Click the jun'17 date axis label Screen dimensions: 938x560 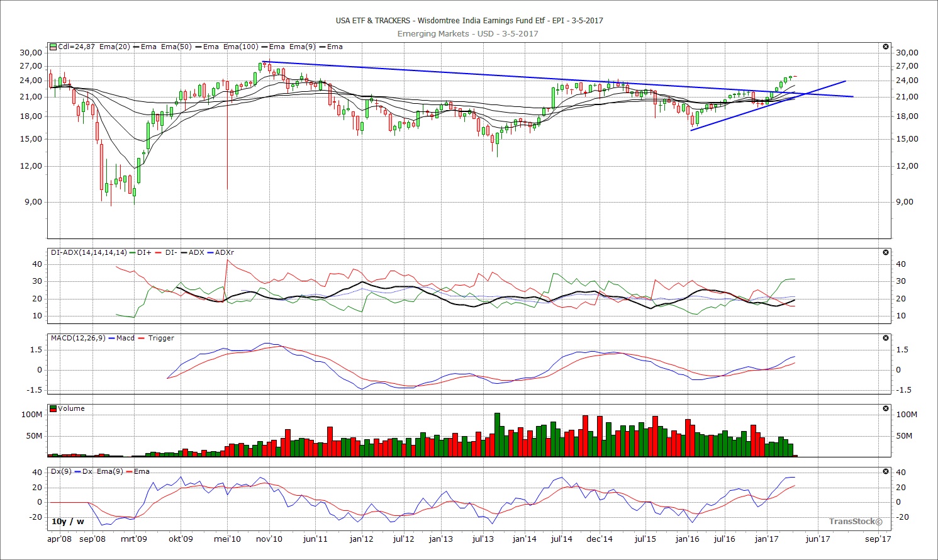[x=818, y=539]
